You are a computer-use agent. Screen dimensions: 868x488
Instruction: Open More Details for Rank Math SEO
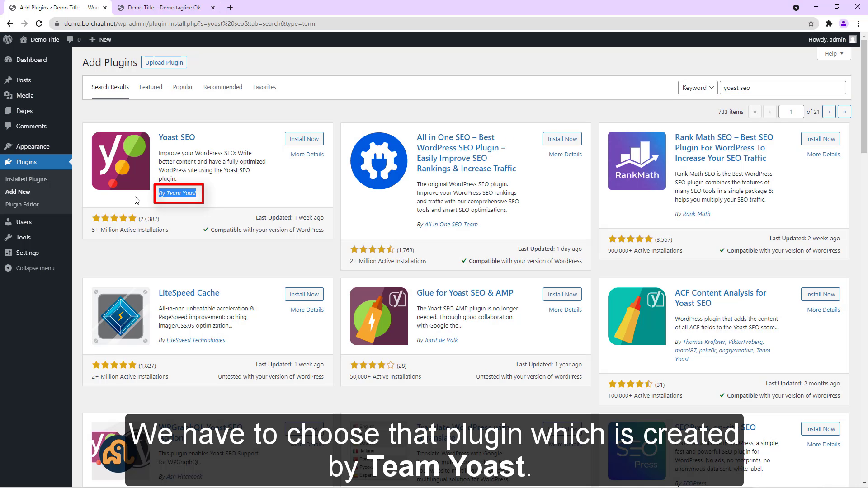[x=824, y=154]
